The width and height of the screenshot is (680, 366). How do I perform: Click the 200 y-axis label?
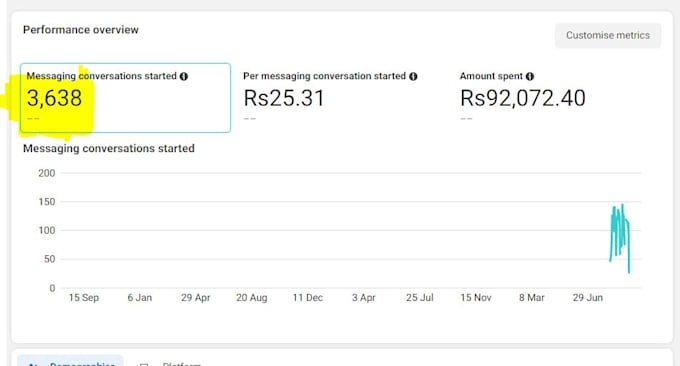(46, 173)
